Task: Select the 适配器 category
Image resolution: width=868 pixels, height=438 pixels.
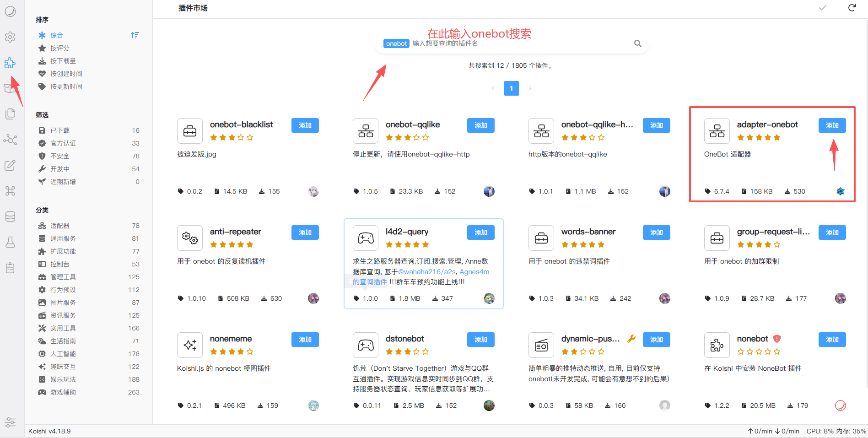Action: click(60, 225)
